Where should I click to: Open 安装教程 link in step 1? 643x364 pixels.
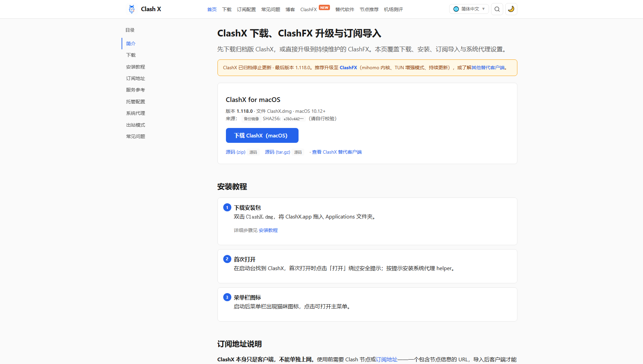click(x=268, y=230)
